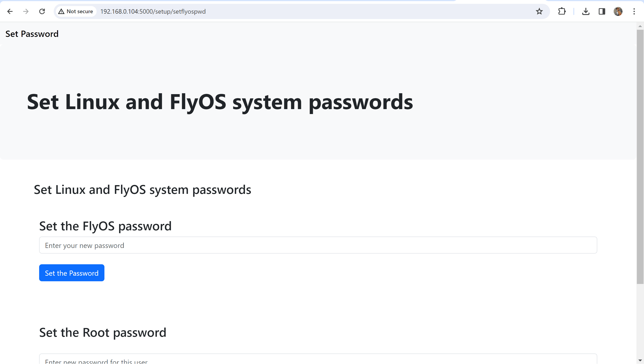The image size is (644, 364).
Task: Click the scrollbar down arrow
Action: (x=640, y=361)
